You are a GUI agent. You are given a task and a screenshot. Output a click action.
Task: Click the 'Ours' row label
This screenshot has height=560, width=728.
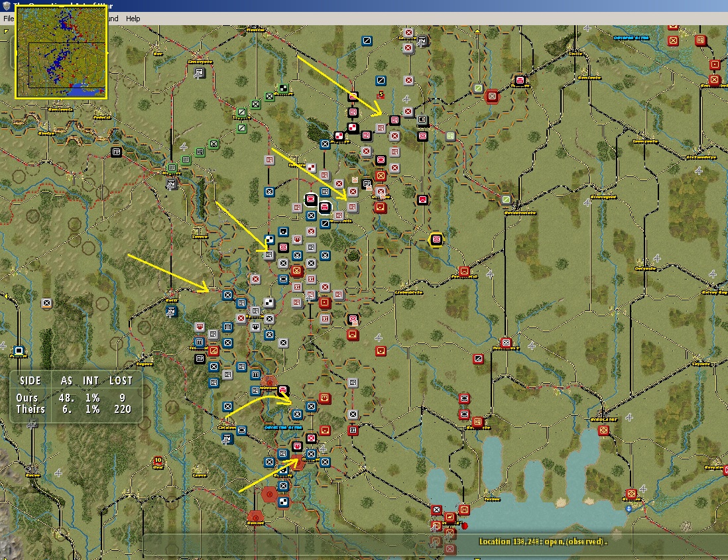pos(27,398)
